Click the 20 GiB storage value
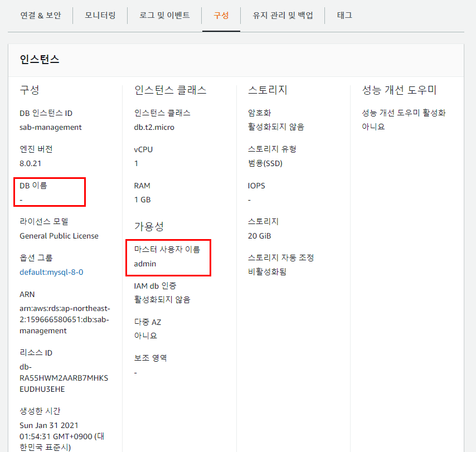 pos(259,236)
